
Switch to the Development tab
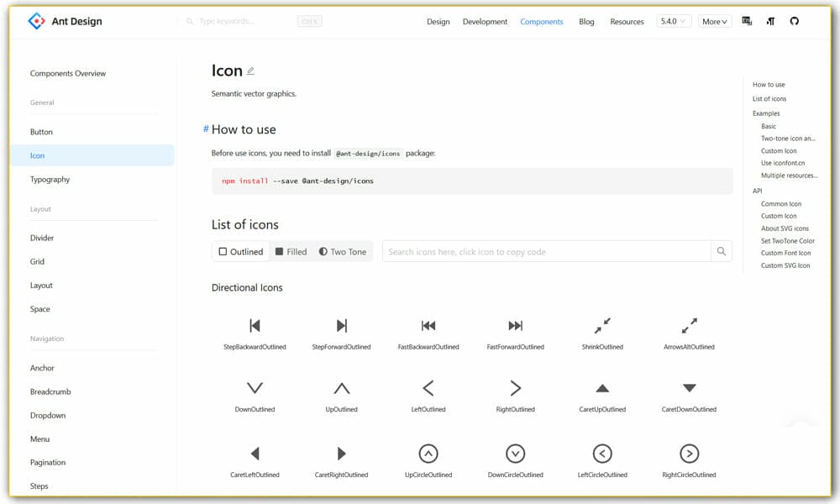point(485,21)
